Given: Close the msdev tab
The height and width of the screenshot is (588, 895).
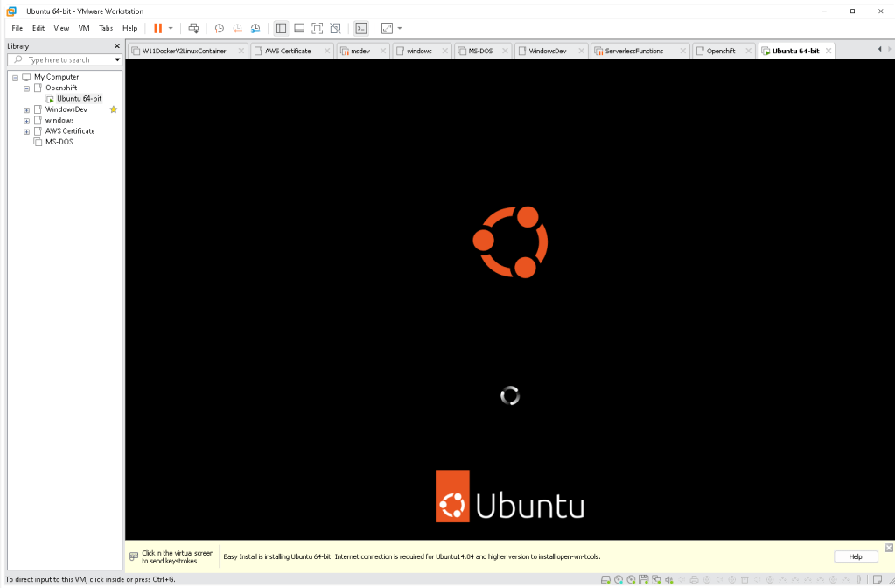Looking at the screenshot, I should pyautogui.click(x=383, y=51).
